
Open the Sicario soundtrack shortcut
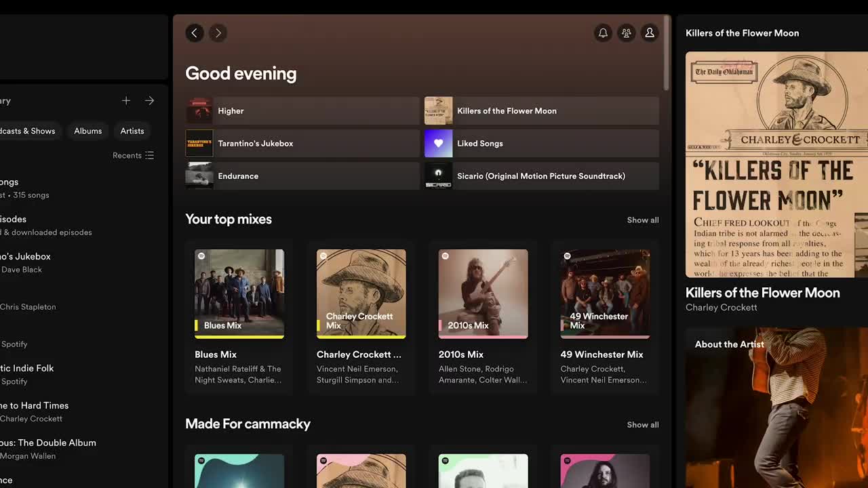point(541,176)
